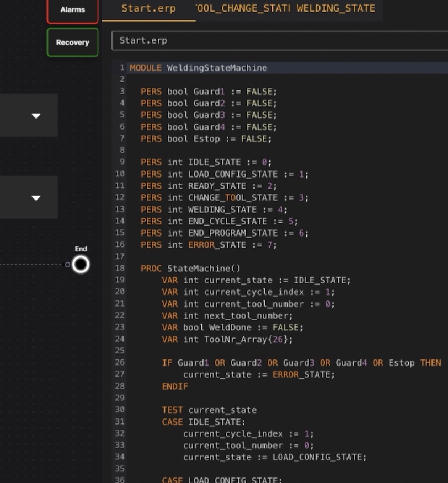Click 'current_tool_number := 0;' on line 33
The height and width of the screenshot is (483, 448).
point(248,445)
